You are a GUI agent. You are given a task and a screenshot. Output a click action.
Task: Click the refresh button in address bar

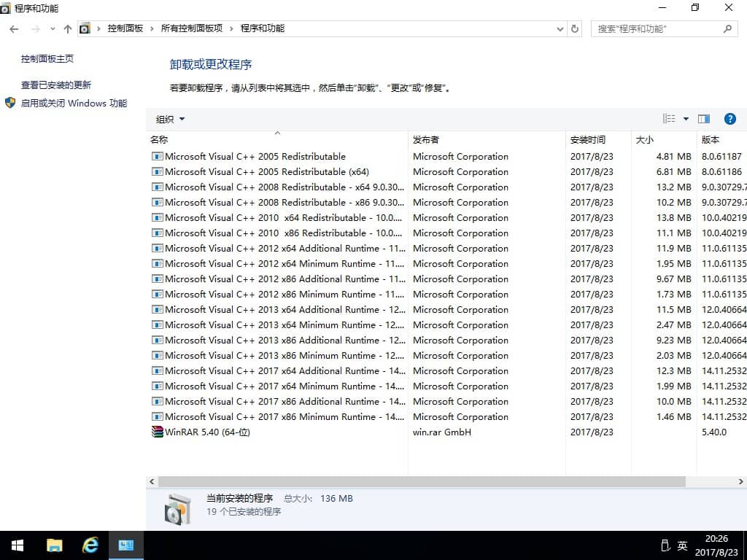click(x=575, y=29)
